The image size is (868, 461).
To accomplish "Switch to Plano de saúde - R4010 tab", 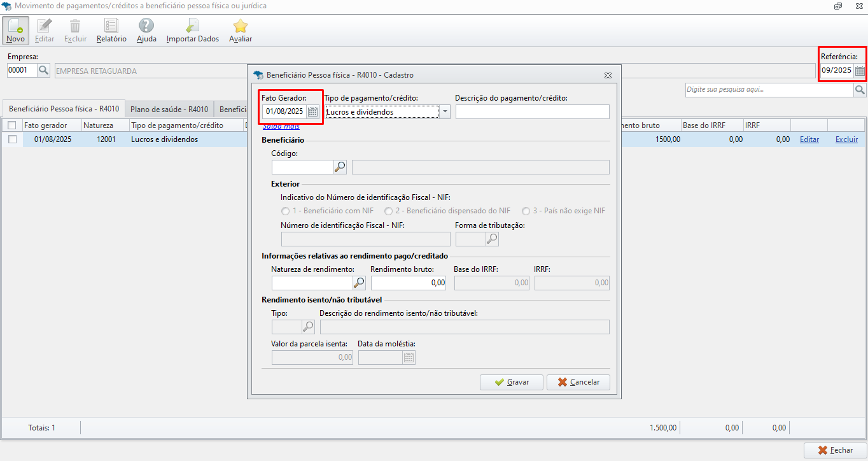I will 169,109.
